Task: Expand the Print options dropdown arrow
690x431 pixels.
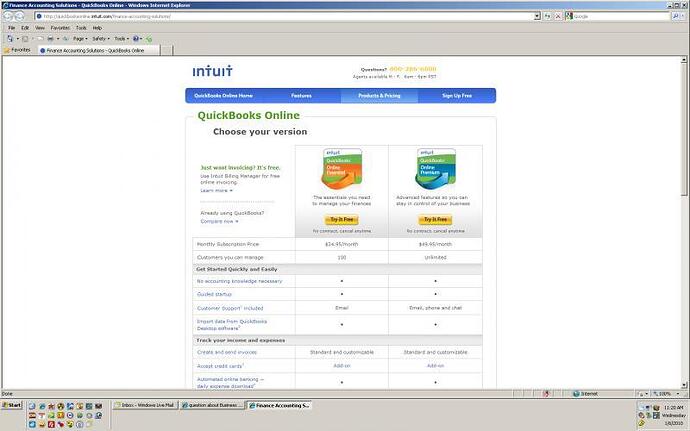Action: (58, 39)
